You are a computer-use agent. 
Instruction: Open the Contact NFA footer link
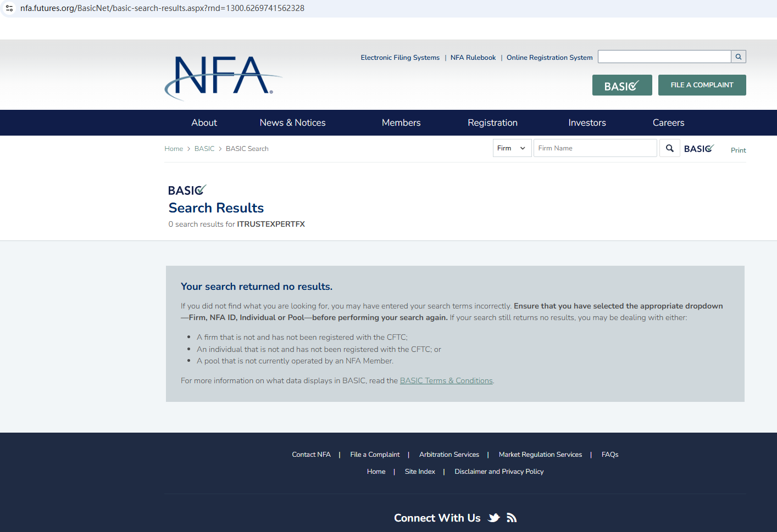pyautogui.click(x=311, y=455)
